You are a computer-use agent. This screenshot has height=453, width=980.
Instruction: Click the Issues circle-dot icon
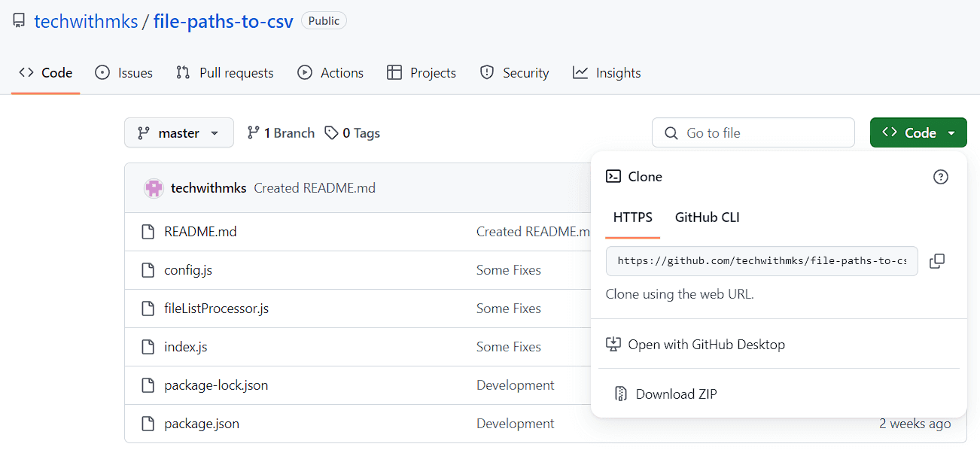tap(102, 72)
